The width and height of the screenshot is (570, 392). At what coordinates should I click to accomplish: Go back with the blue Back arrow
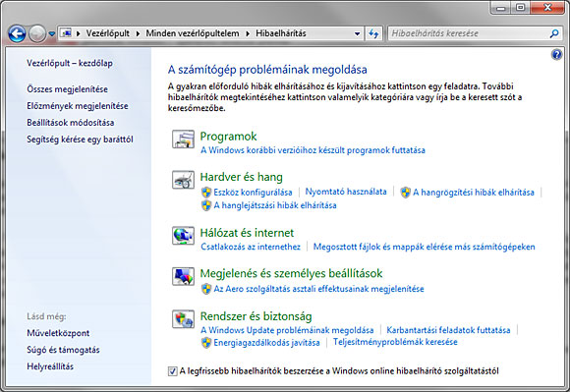click(x=17, y=34)
